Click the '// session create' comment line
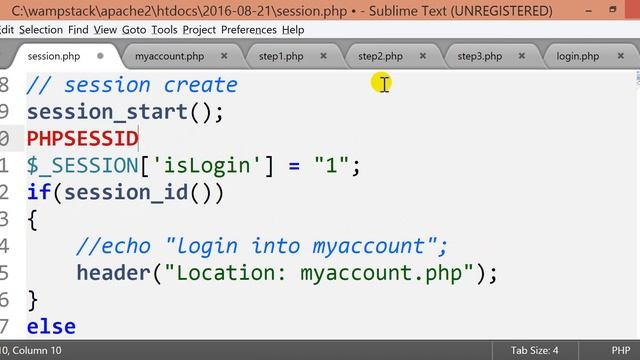 point(132,85)
